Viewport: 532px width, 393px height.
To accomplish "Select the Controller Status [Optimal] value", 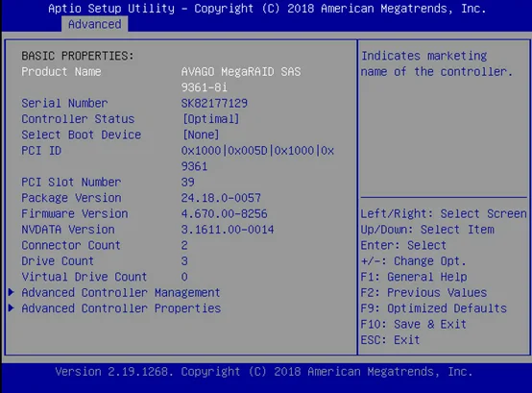I will point(211,119).
